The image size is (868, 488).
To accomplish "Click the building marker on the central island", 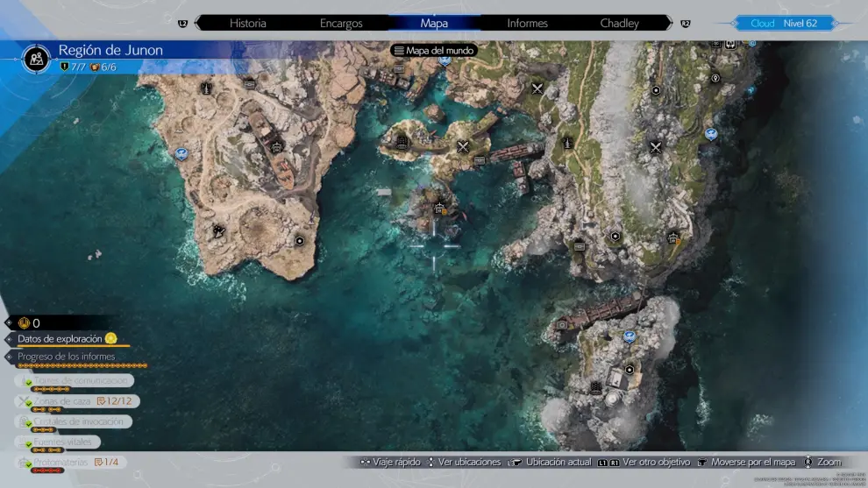I will coord(402,143).
